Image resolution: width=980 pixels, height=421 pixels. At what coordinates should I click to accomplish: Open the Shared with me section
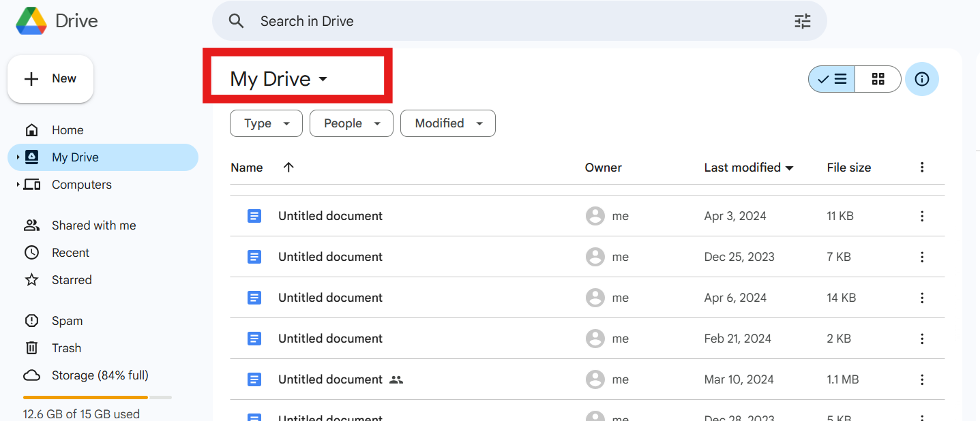coord(93,225)
